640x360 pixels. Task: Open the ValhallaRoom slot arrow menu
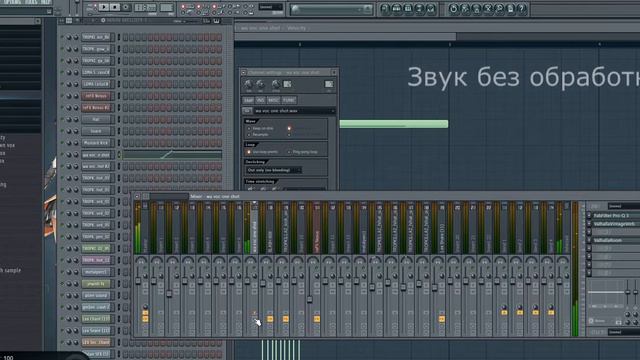pyautogui.click(x=589, y=240)
